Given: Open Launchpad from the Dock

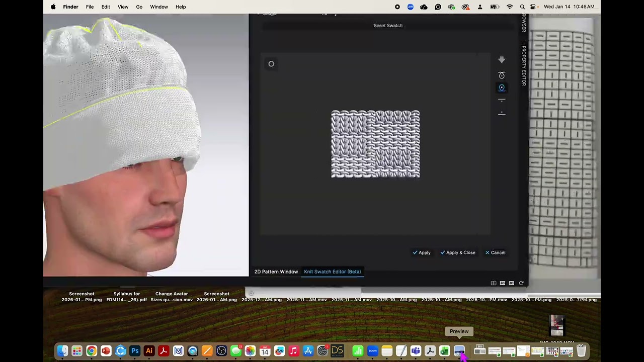Looking at the screenshot, I should pos(77,351).
